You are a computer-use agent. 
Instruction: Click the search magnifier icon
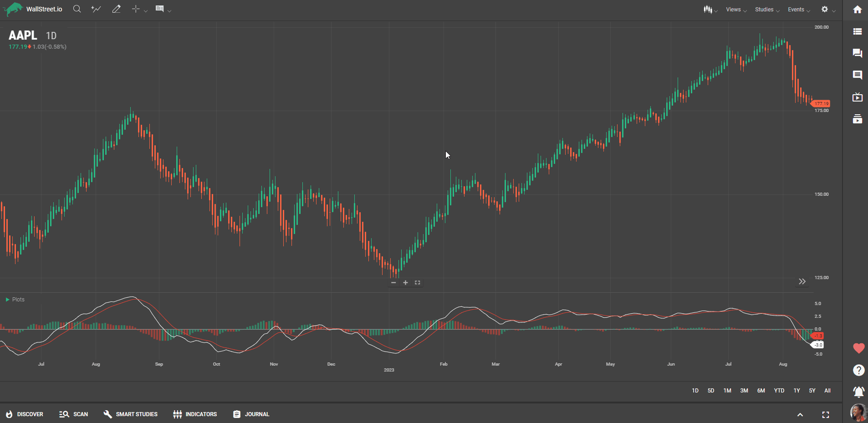coord(77,9)
